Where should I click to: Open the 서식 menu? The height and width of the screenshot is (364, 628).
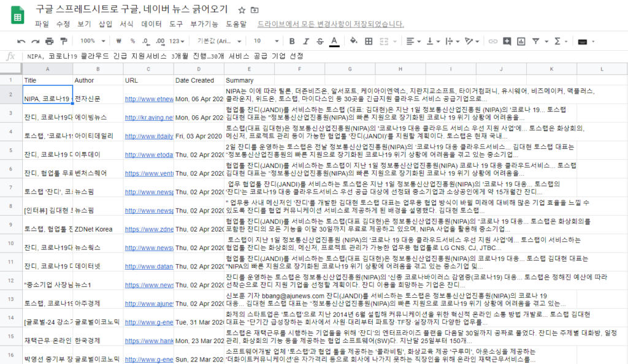[x=126, y=24]
